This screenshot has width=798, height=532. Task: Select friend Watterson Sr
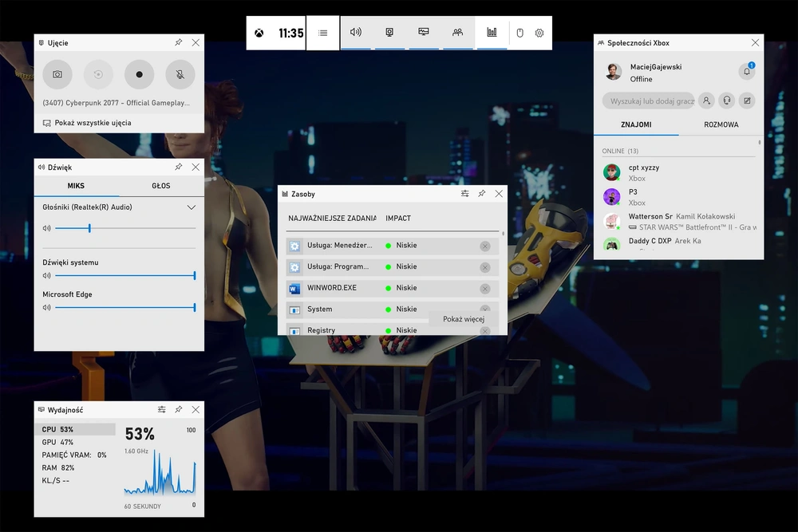click(679, 221)
